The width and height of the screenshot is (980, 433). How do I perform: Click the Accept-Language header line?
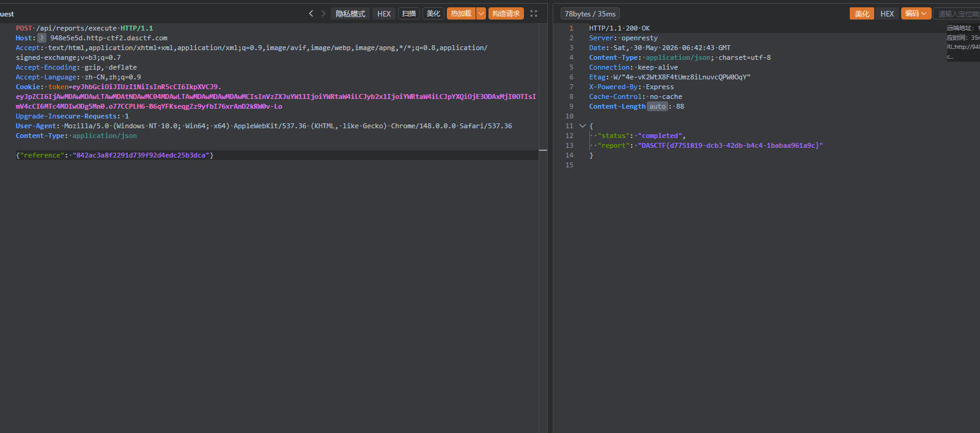(78, 77)
